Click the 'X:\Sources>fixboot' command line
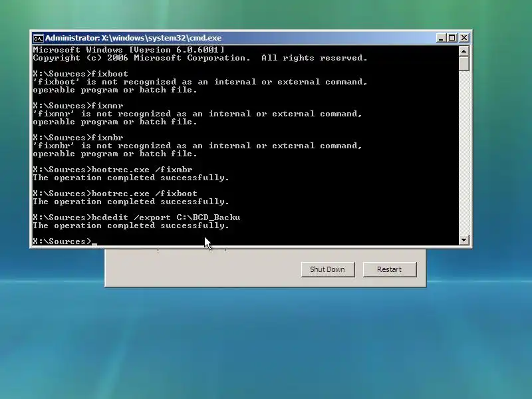This screenshot has height=399, width=532. tap(80, 74)
